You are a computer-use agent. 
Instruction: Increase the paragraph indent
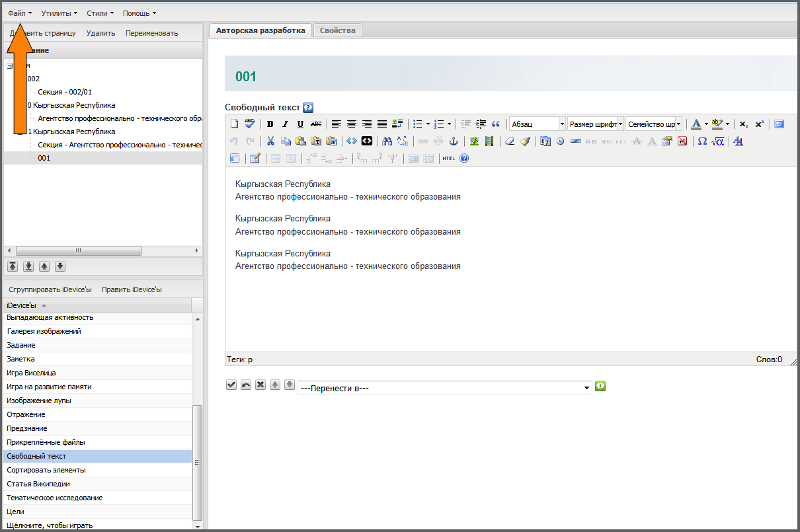tap(481, 124)
